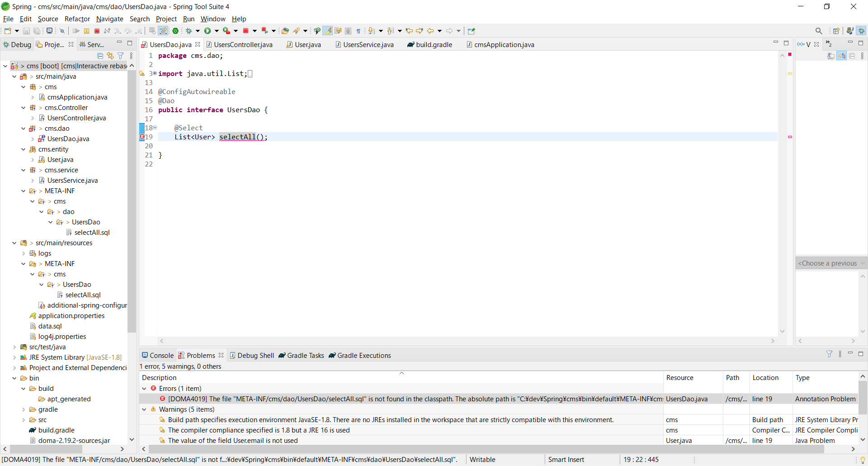The height and width of the screenshot is (466, 868).
Task: Open the New file dropdown arrow
Action: [17, 31]
